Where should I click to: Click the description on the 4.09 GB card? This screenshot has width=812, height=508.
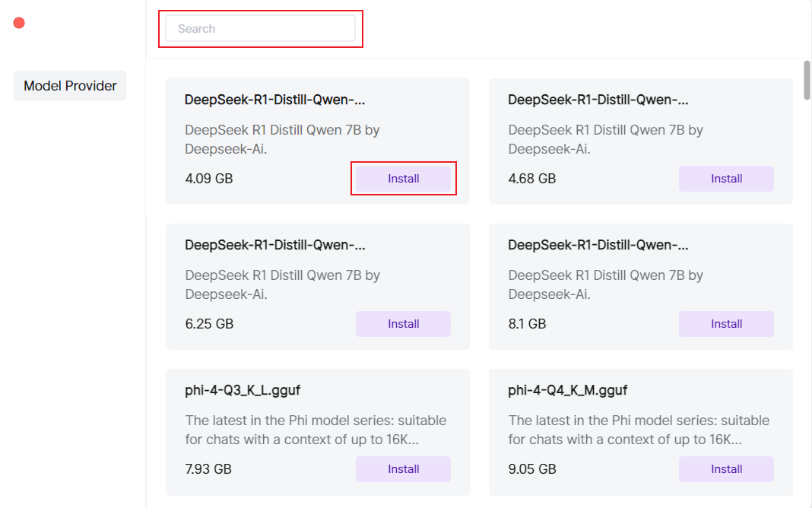pos(282,139)
